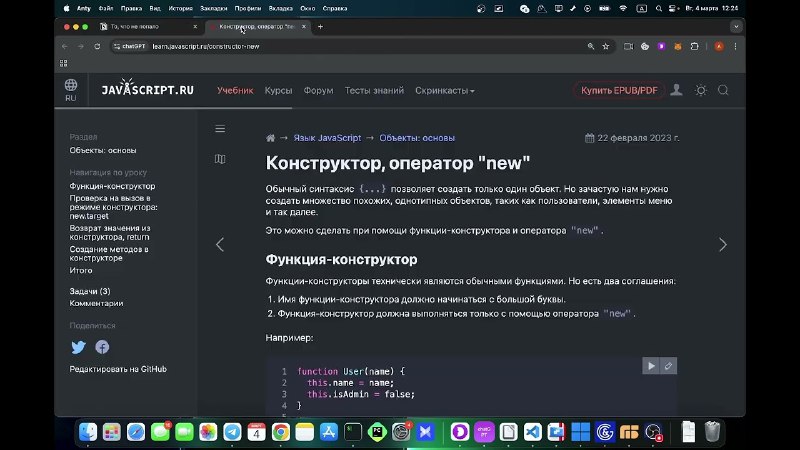Click the cookie extension icon
The image size is (800, 450).
pyautogui.click(x=645, y=46)
